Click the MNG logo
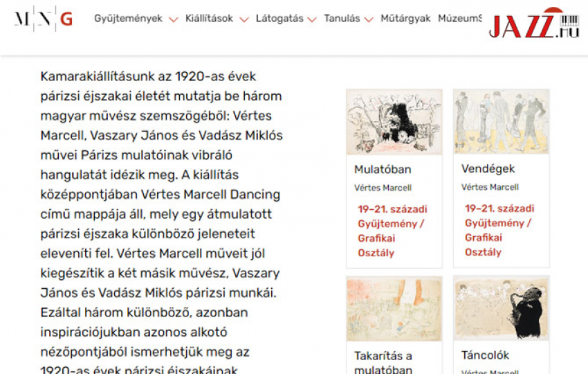 point(44,19)
